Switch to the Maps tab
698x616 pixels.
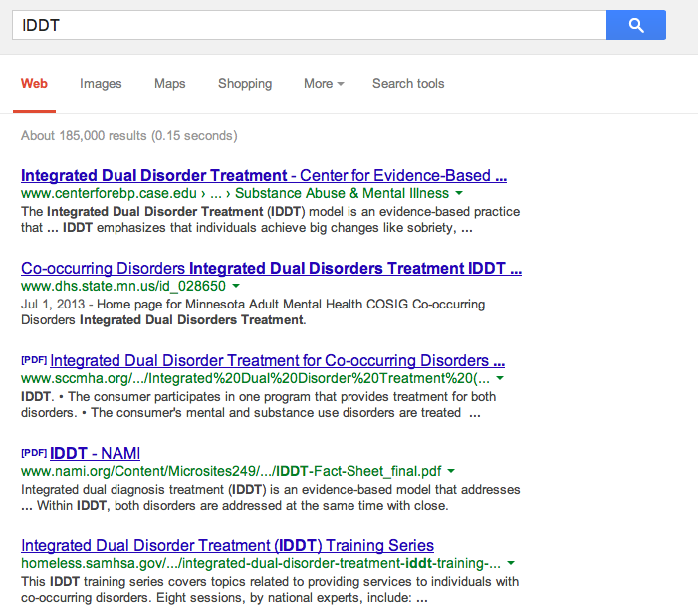[169, 84]
